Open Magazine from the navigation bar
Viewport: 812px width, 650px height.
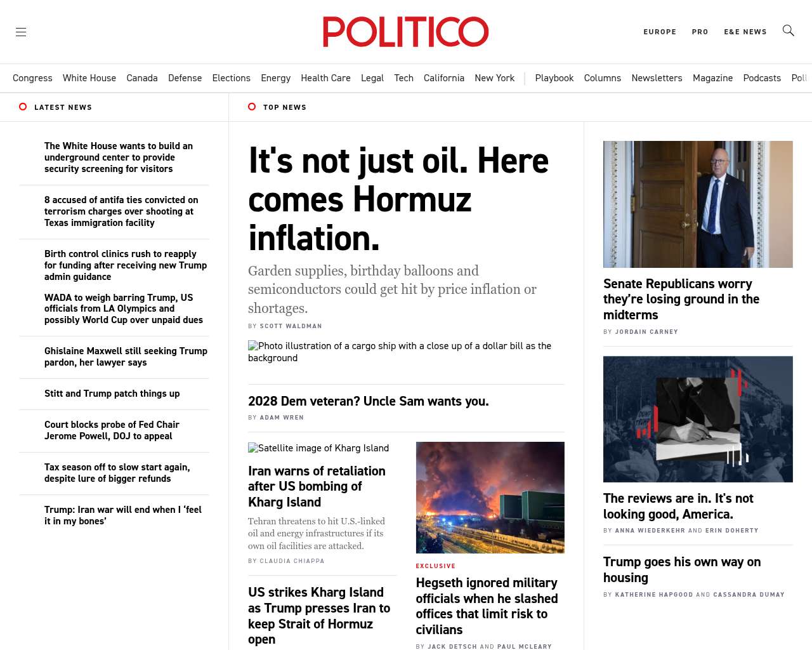pyautogui.click(x=712, y=78)
